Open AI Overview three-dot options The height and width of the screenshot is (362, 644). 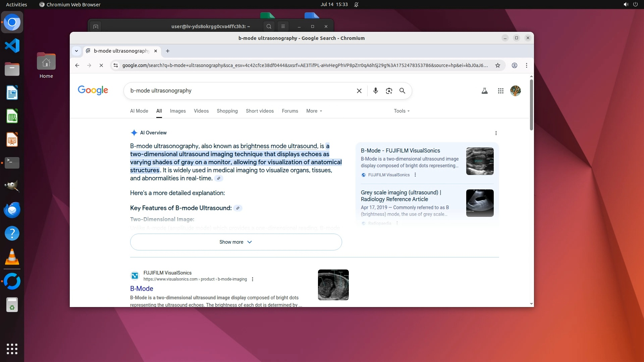click(x=496, y=133)
